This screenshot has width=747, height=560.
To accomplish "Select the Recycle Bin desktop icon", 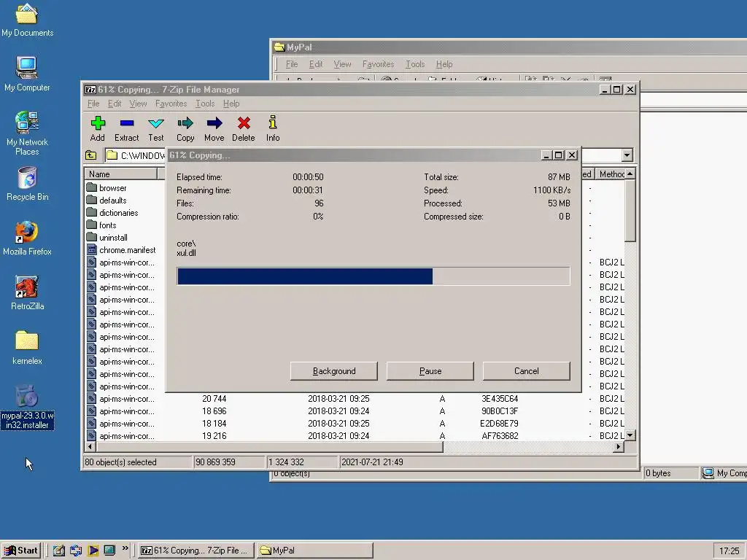I will coord(27,184).
